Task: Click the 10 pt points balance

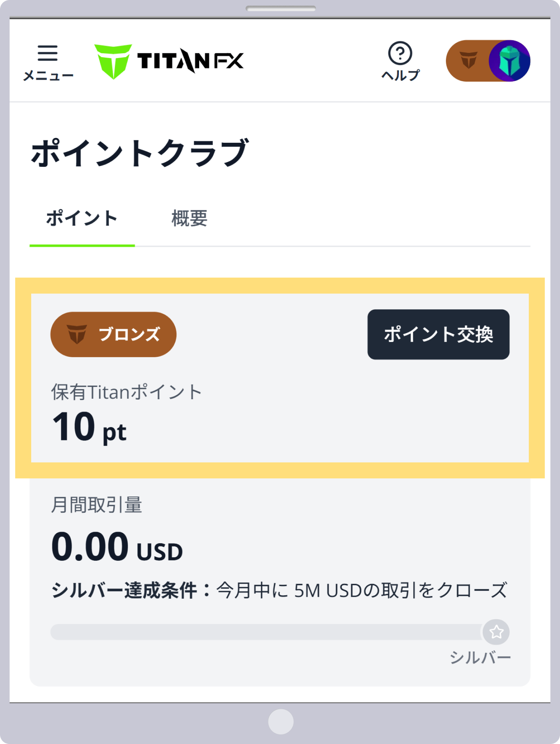Action: click(89, 427)
